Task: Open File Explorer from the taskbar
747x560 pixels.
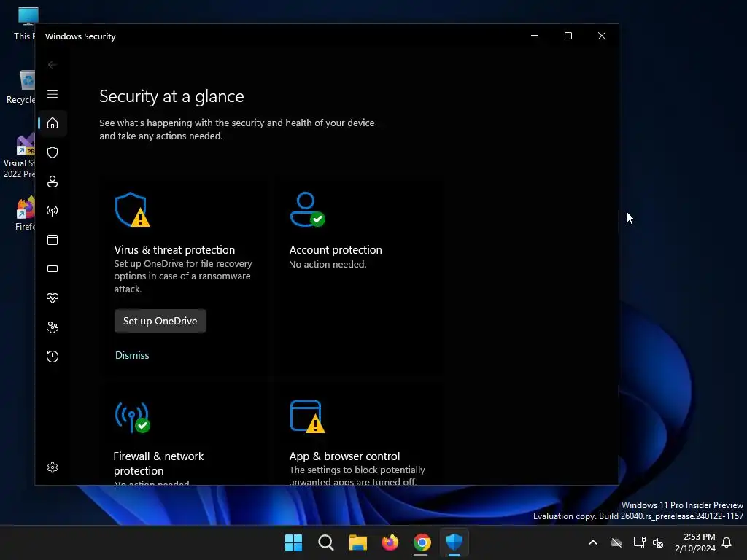Action: click(x=357, y=542)
